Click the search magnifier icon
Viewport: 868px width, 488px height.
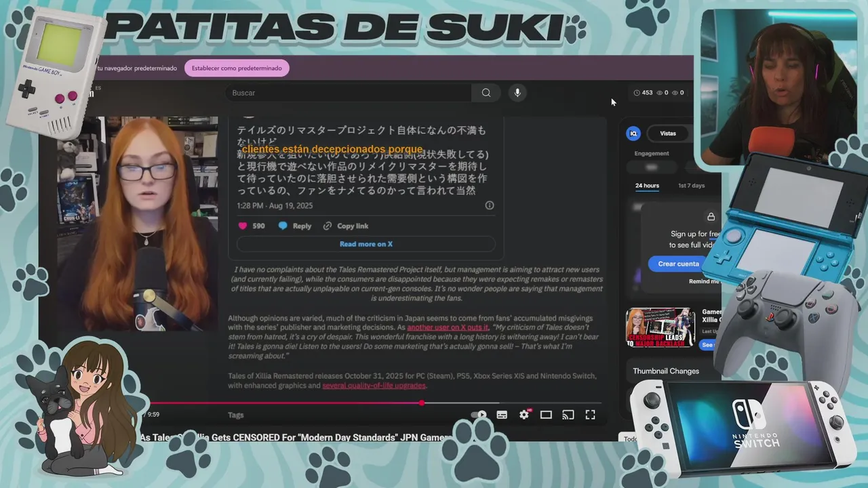pyautogui.click(x=486, y=93)
